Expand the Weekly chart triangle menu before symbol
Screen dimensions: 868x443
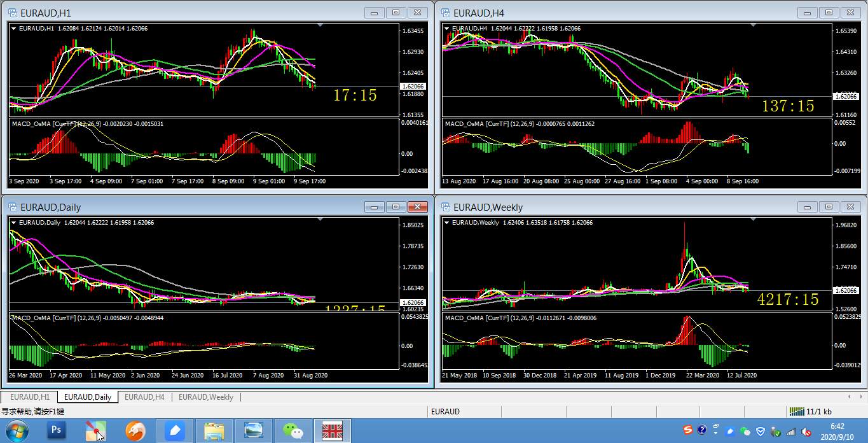pos(446,222)
